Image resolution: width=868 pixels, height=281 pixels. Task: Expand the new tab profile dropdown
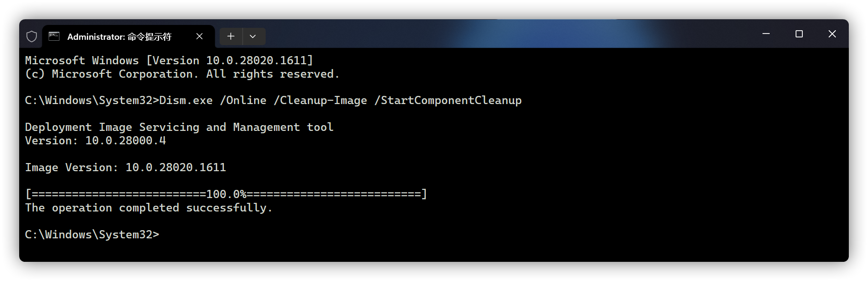tap(253, 36)
